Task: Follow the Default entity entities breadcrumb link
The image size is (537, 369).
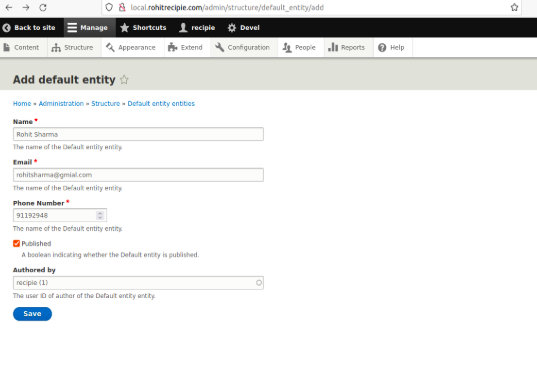Action: click(161, 103)
